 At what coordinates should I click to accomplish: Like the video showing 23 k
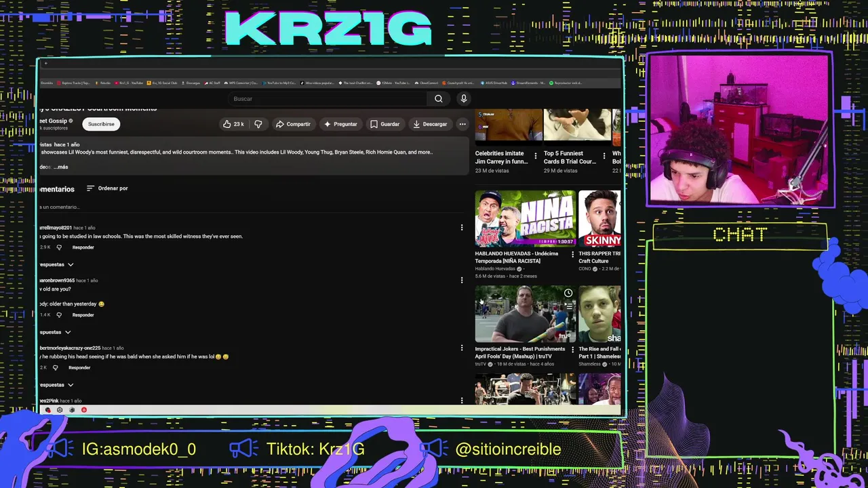[x=233, y=124]
